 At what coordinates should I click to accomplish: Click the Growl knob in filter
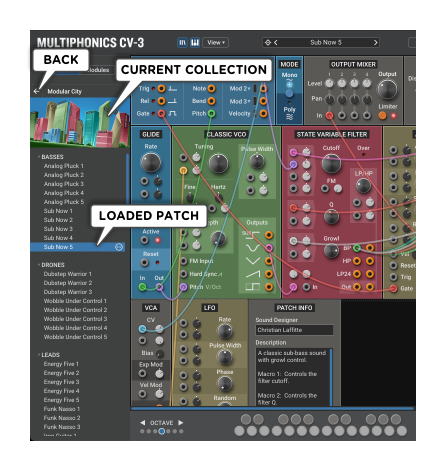coord(331,251)
